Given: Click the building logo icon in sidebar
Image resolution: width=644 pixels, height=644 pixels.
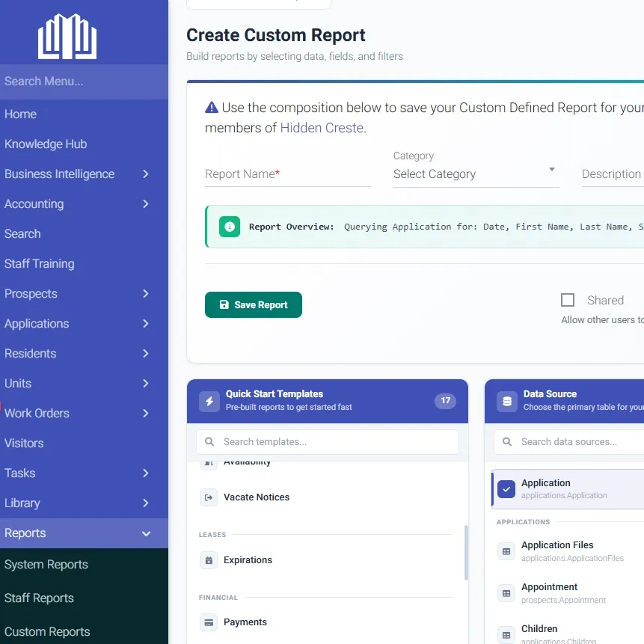Looking at the screenshot, I should [67, 36].
